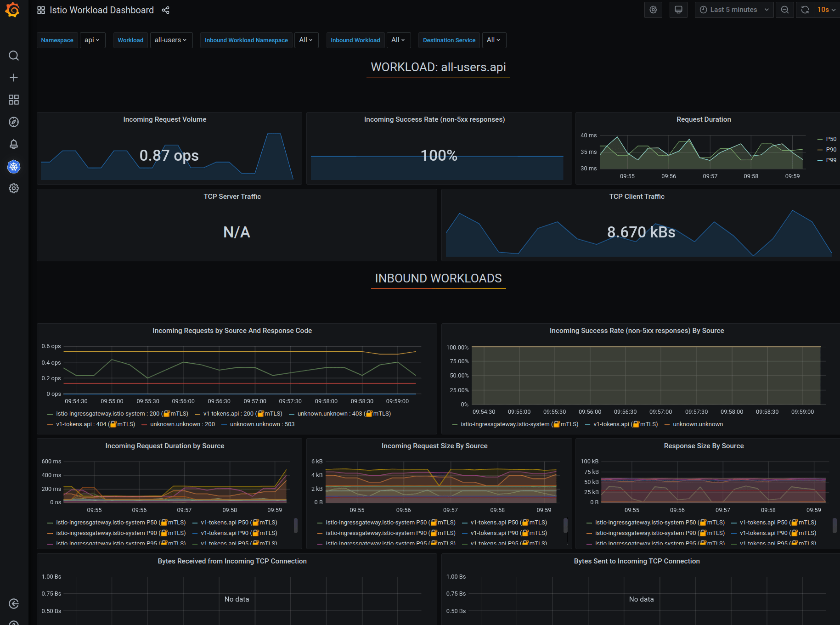Click the Incoming Request Volume panel title
This screenshot has height=625, width=840.
164,119
